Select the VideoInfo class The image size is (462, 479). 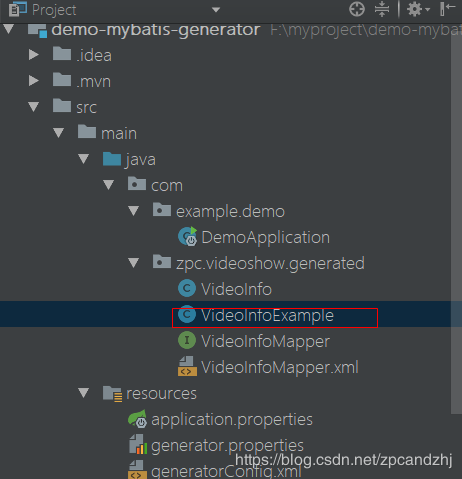[x=236, y=289]
